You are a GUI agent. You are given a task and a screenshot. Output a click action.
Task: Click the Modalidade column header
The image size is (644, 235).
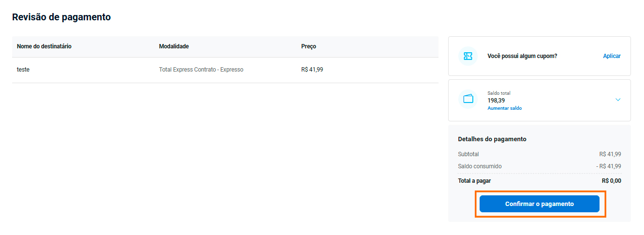coord(174,46)
